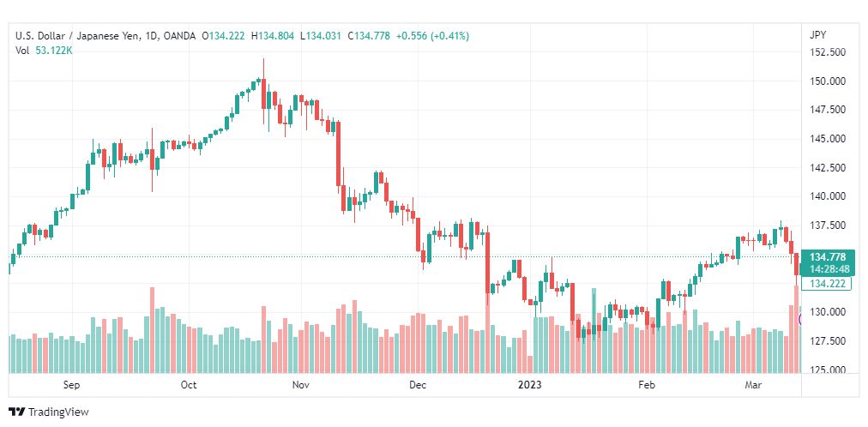
Task: Click the 152.500 price axis label
Action: pos(827,52)
